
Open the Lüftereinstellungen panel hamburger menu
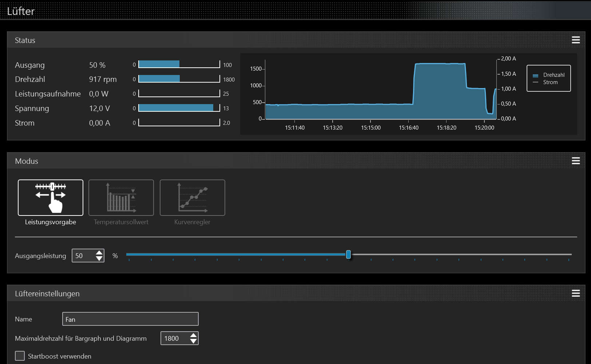coord(576,293)
